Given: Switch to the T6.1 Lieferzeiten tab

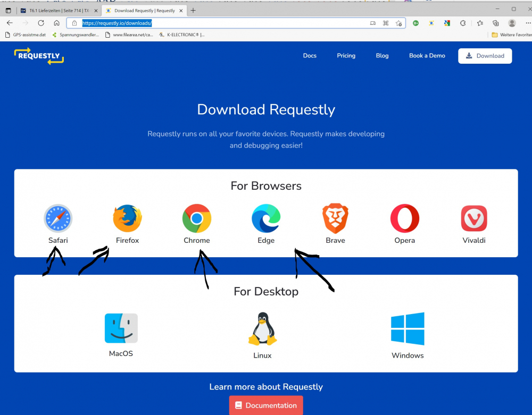Looking at the screenshot, I should click(x=59, y=11).
